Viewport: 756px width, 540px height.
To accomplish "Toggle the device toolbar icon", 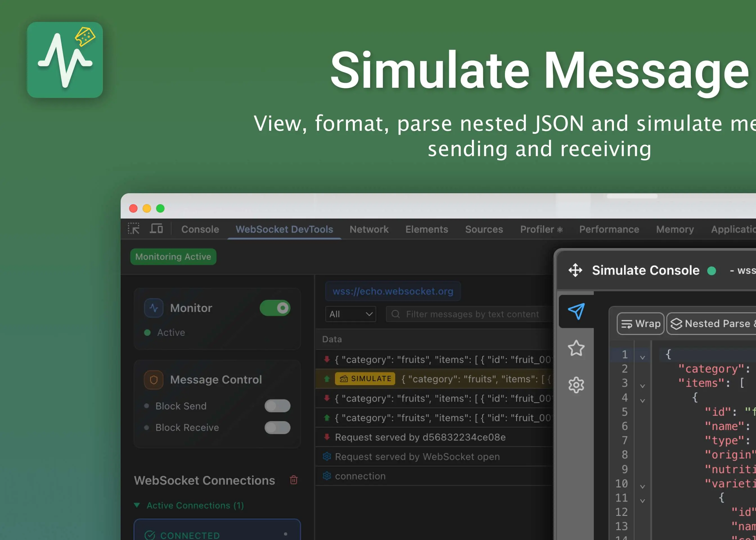I will click(x=156, y=229).
